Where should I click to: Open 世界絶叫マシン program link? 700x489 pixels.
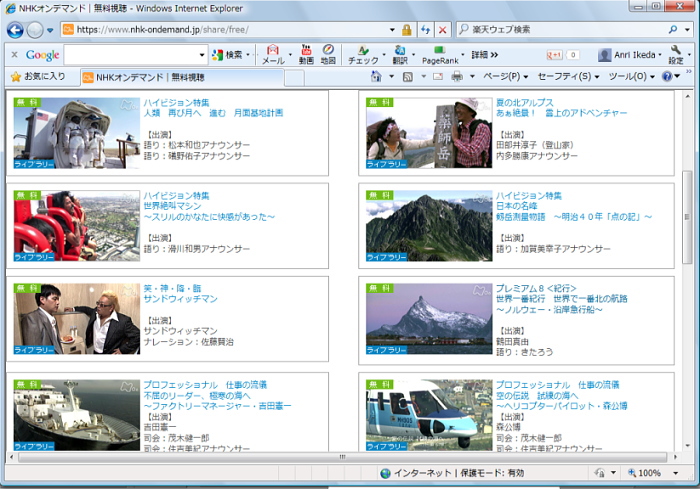click(172, 206)
